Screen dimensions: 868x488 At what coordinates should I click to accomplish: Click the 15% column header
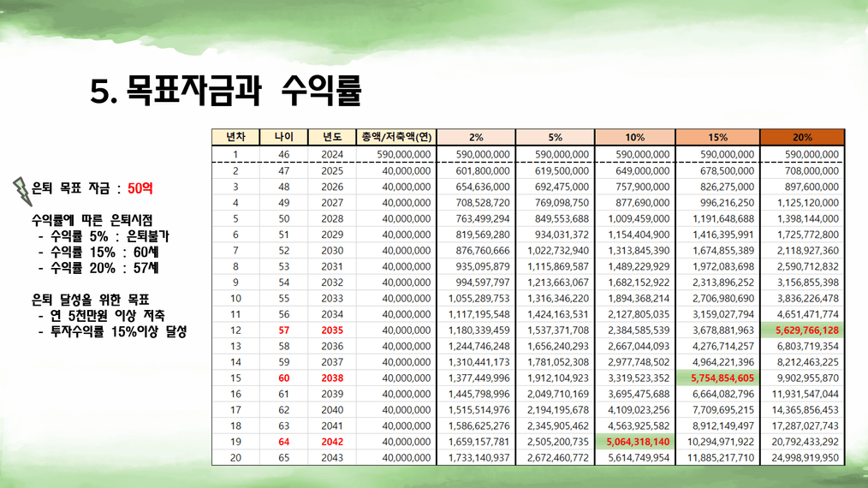coord(718,137)
